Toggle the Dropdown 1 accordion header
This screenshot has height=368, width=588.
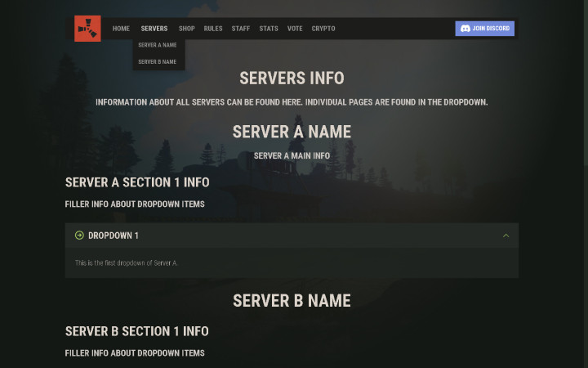coord(292,236)
